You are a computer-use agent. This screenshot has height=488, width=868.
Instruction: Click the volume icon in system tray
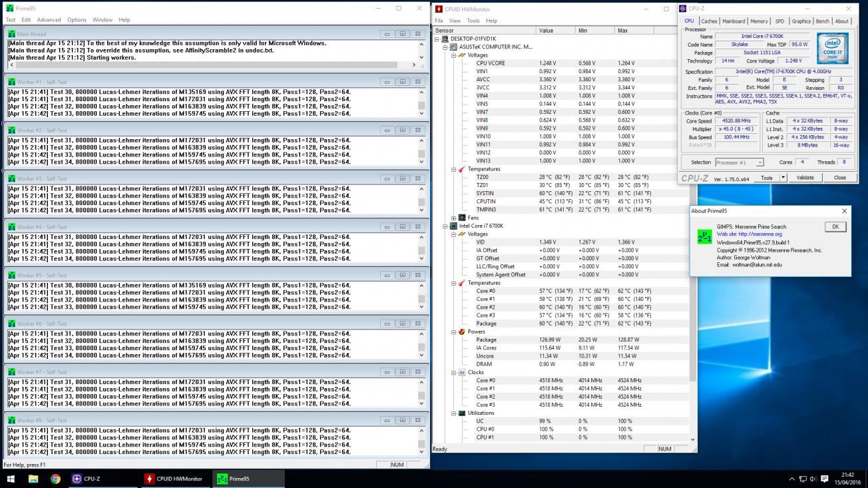pos(813,479)
